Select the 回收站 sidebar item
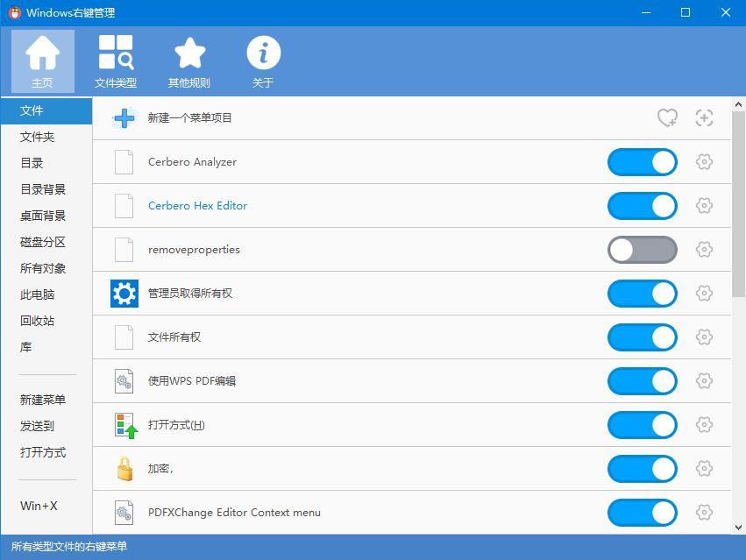 37,321
